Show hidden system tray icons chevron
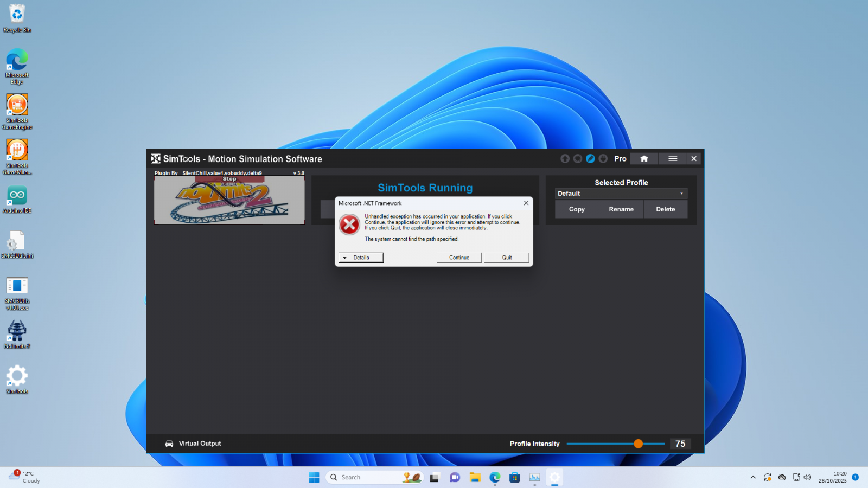This screenshot has width=868, height=488. [753, 477]
